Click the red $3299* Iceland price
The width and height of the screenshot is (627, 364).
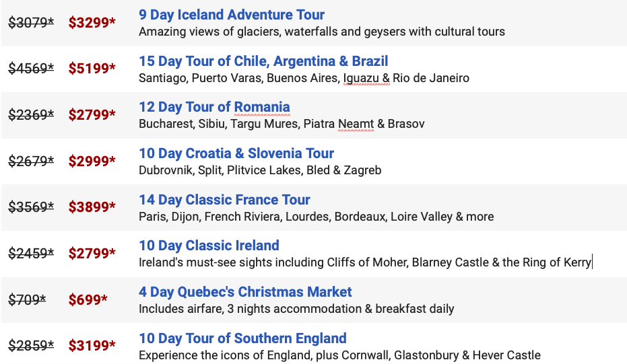[92, 22]
